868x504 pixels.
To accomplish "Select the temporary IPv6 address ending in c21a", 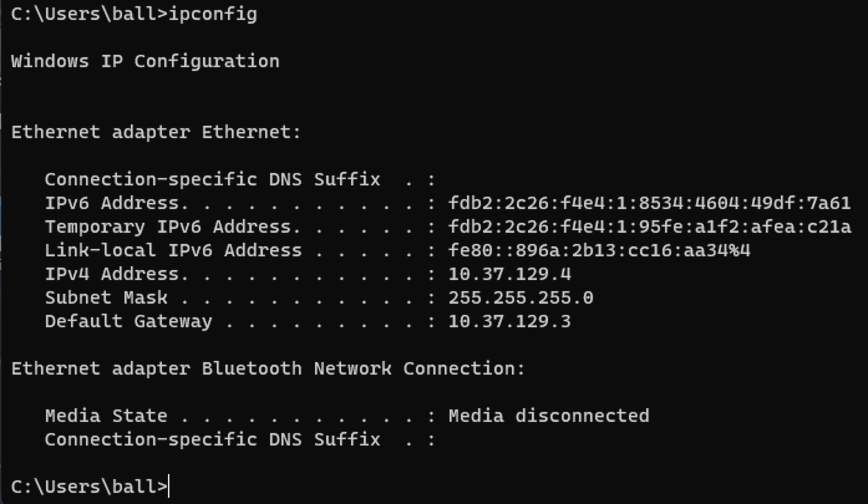I will [x=649, y=227].
